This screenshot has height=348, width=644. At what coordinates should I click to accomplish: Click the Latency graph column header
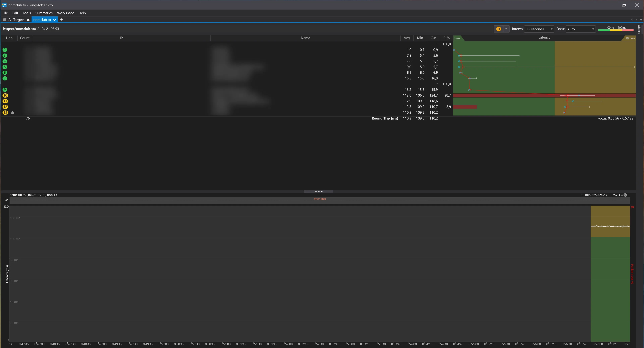[544, 38]
